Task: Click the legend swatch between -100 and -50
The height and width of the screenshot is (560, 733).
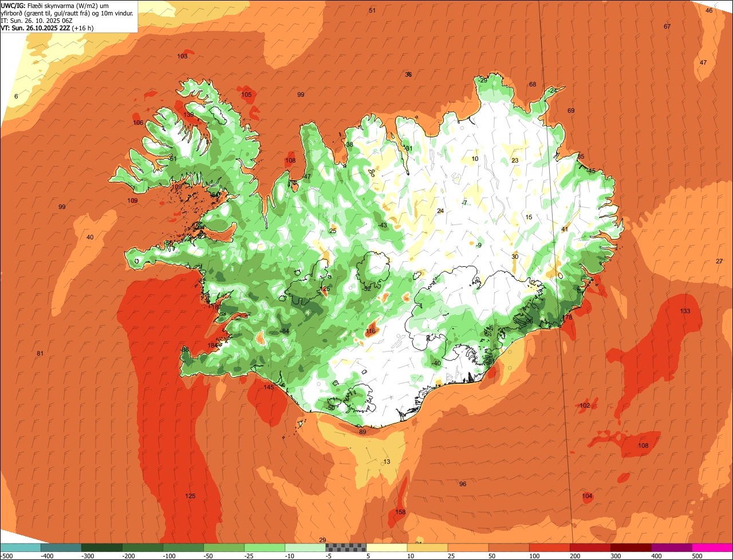Action: pyautogui.click(x=183, y=547)
